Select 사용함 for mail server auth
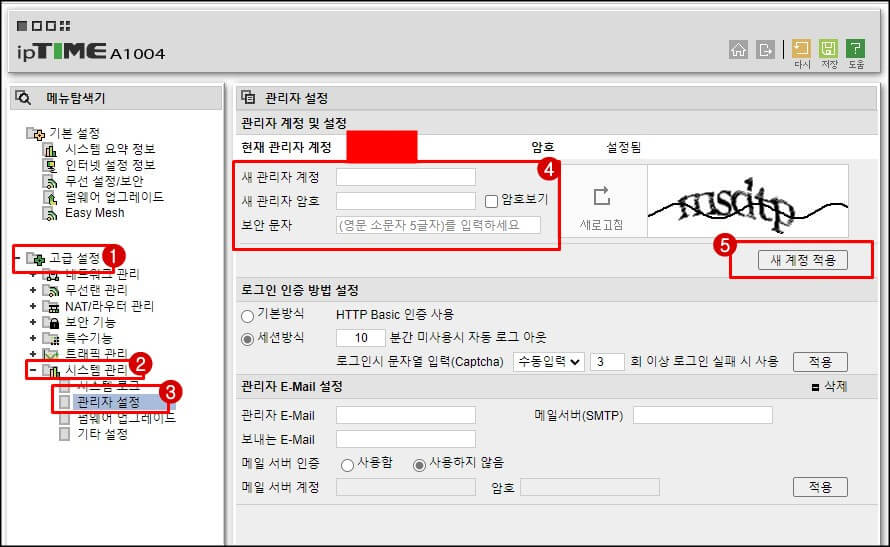Image resolution: width=890 pixels, height=547 pixels. 347,465
